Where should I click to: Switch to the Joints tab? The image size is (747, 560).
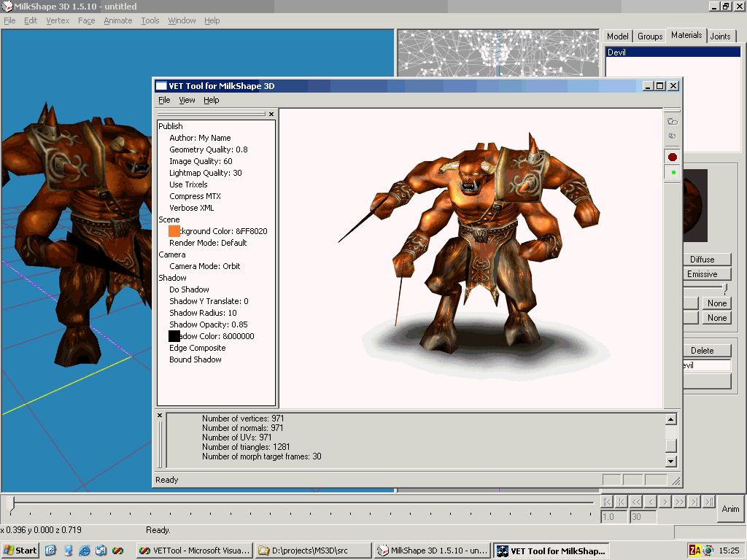pos(720,36)
